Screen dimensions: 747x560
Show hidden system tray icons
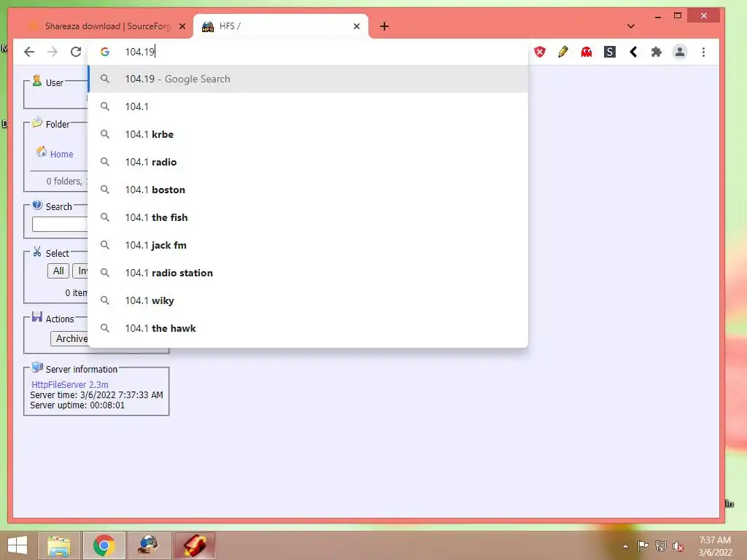625,546
